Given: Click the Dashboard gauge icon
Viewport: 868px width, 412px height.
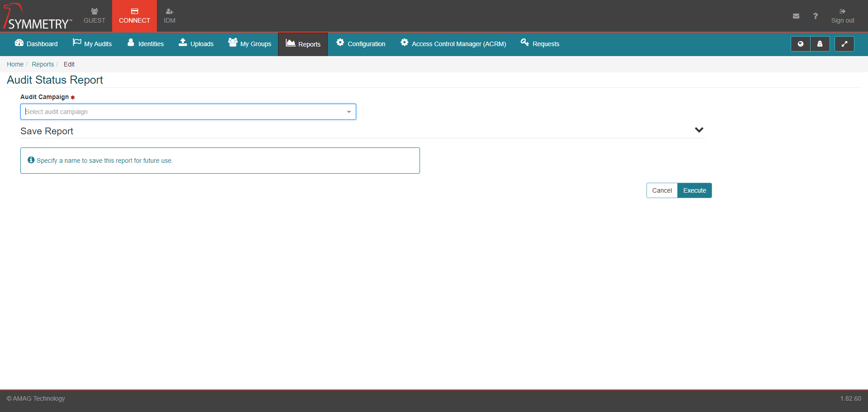Looking at the screenshot, I should click(19, 43).
